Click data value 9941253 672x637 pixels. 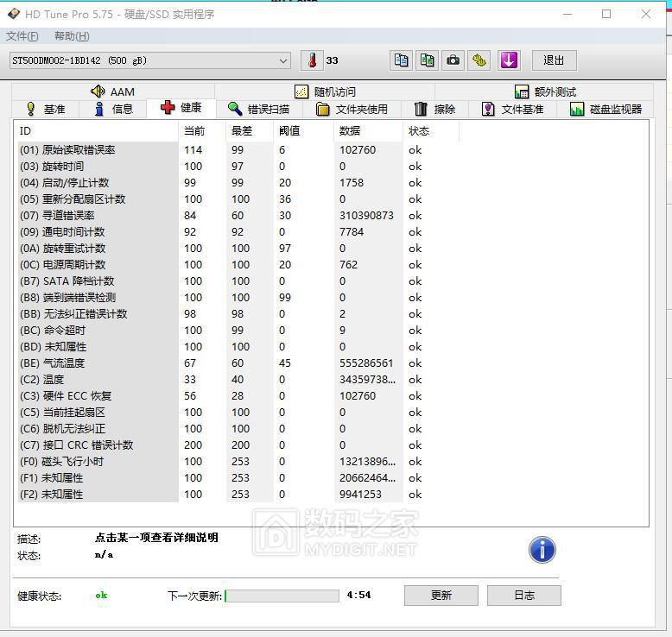click(x=360, y=495)
